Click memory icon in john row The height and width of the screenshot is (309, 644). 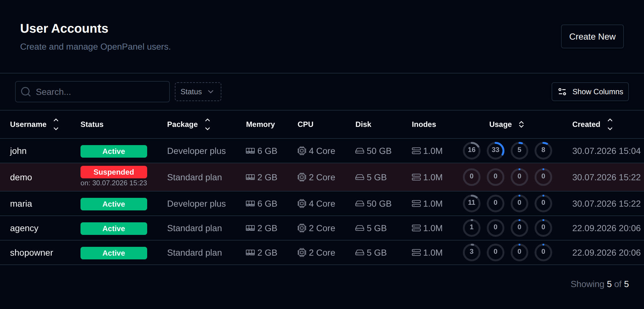tap(250, 151)
